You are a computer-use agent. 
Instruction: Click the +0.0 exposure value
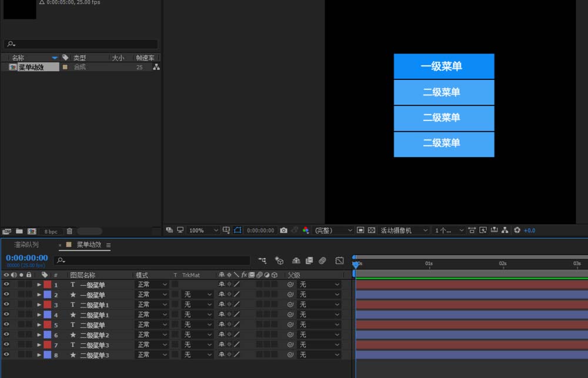529,230
